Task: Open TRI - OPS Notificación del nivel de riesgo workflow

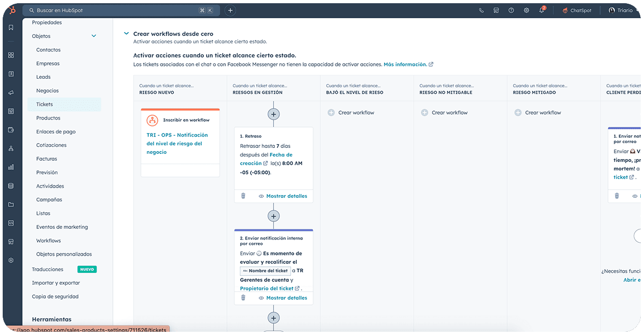Action: [177, 144]
